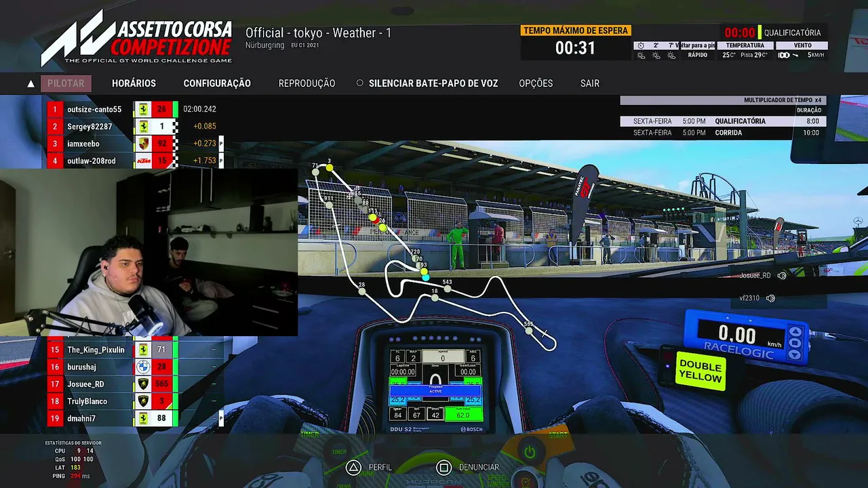The width and height of the screenshot is (868, 488).
Task: Click the streamer webcam overlay
Action: tap(149, 252)
